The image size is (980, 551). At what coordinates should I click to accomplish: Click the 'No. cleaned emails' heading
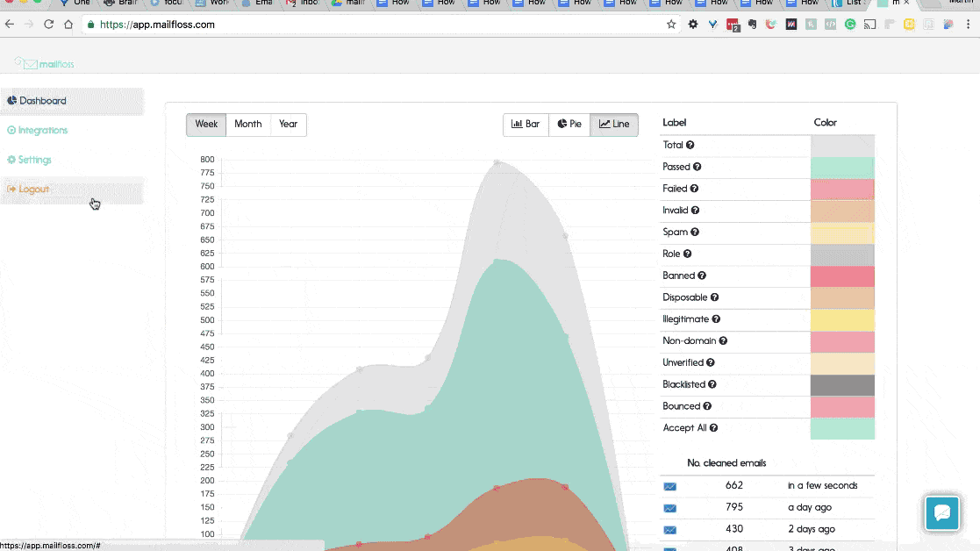726,463
